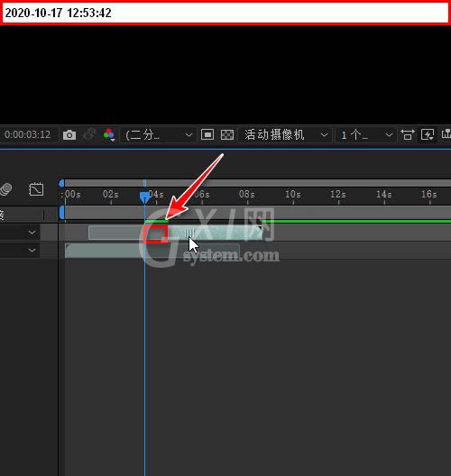Toggle the region of interest icon
The height and width of the screenshot is (476, 451).
click(x=207, y=134)
